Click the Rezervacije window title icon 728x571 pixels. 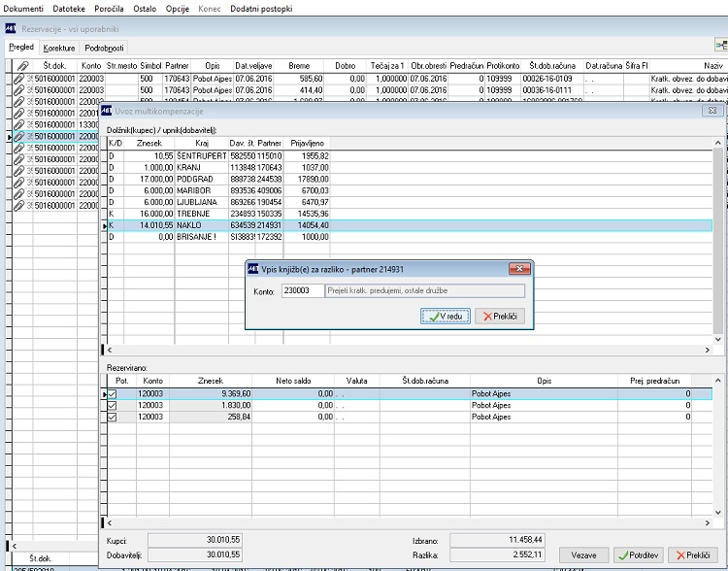[x=10, y=28]
